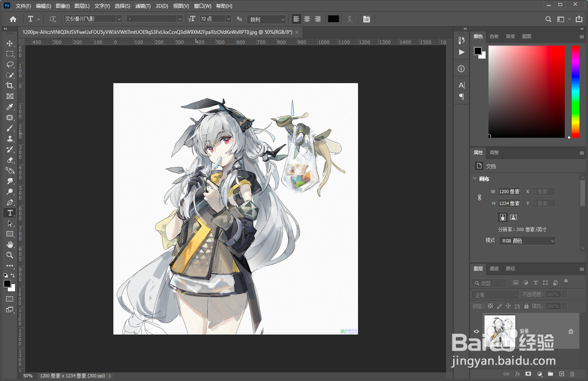This screenshot has height=381, width=588.
Task: Toggle text orientation in options bar
Action: pos(53,19)
